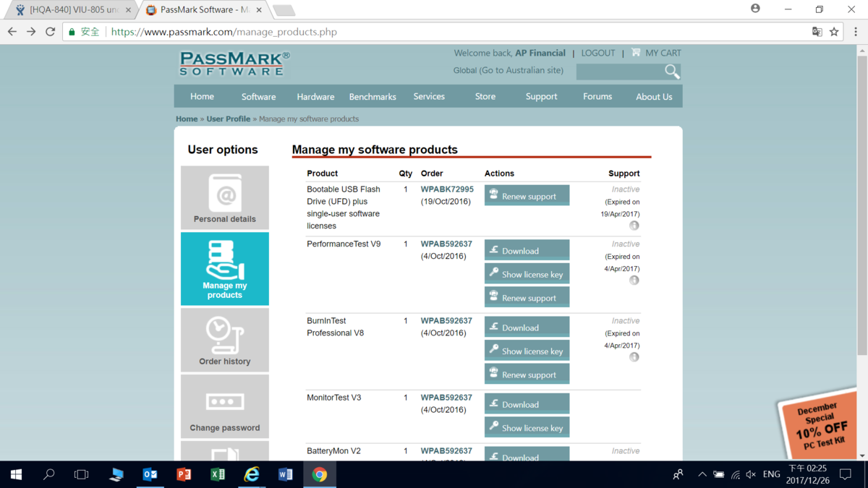Screen dimensions: 868x488
Task: Open Outlook from the taskbar
Action: (x=150, y=474)
